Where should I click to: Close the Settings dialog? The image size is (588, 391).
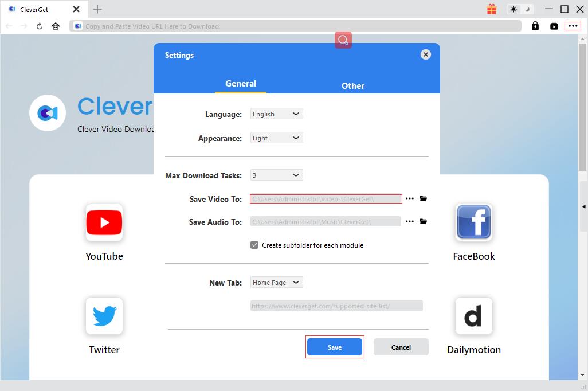coord(425,54)
